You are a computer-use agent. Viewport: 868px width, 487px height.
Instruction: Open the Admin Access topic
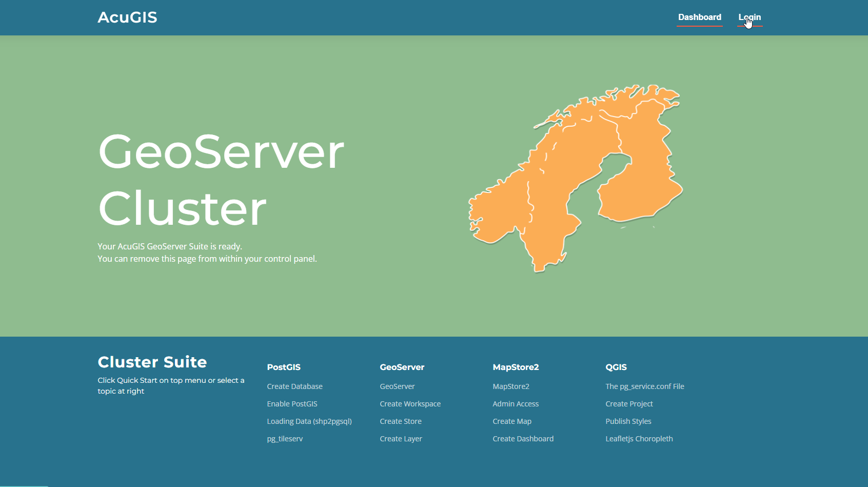coord(516,404)
